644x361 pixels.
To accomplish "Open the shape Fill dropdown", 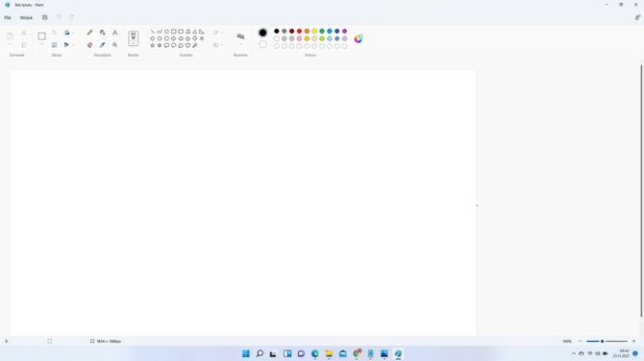I will [217, 45].
